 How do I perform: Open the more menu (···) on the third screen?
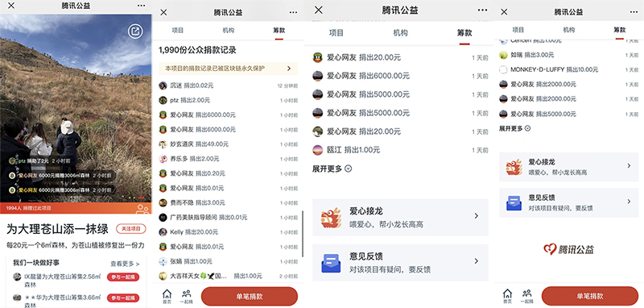coord(482,10)
